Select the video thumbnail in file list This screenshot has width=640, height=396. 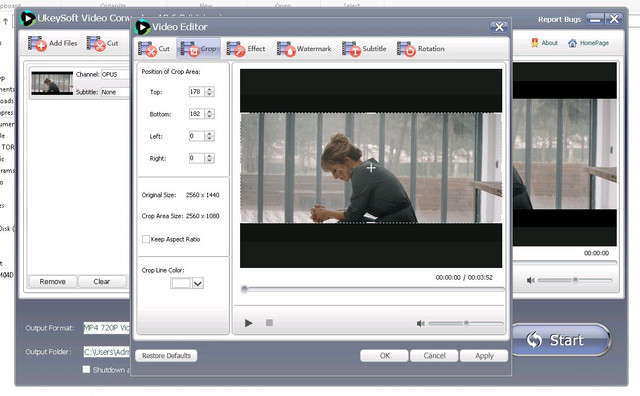52,83
